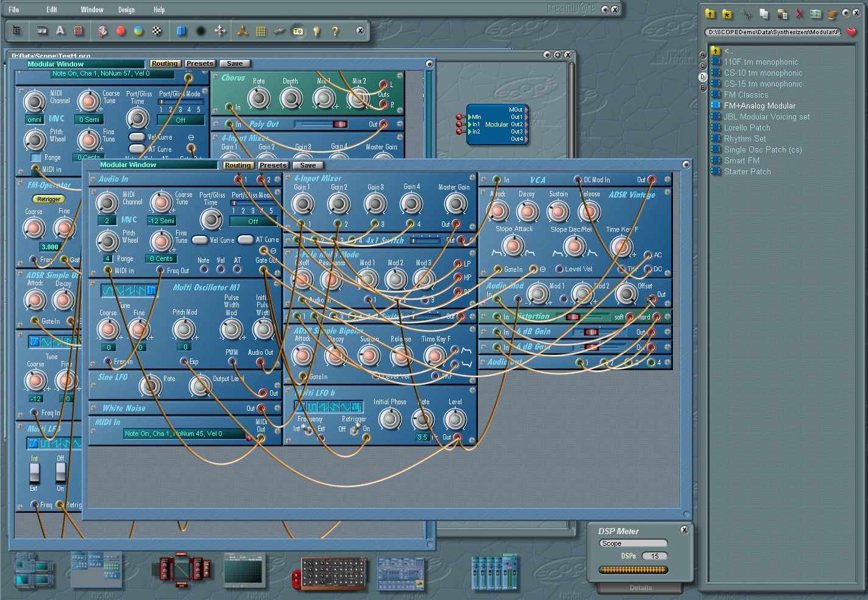The width and height of the screenshot is (868, 600).
Task: Select the '110F tm monophonic' preset
Action: click(x=761, y=62)
